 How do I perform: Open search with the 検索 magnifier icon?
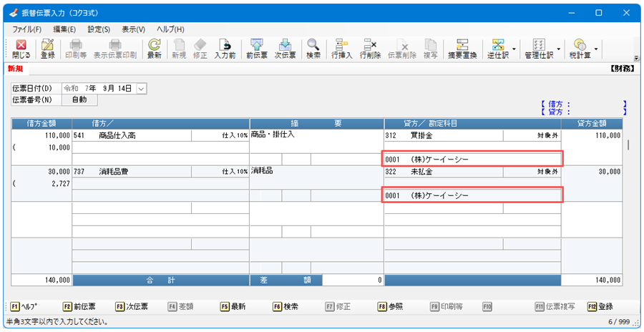(x=313, y=49)
